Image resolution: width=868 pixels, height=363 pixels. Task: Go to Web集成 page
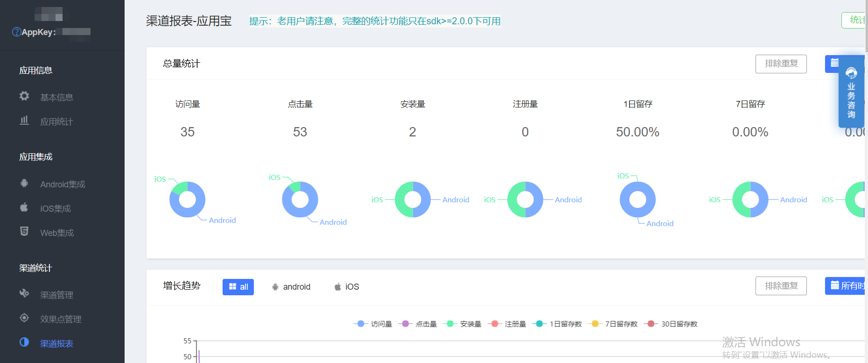pos(57,233)
